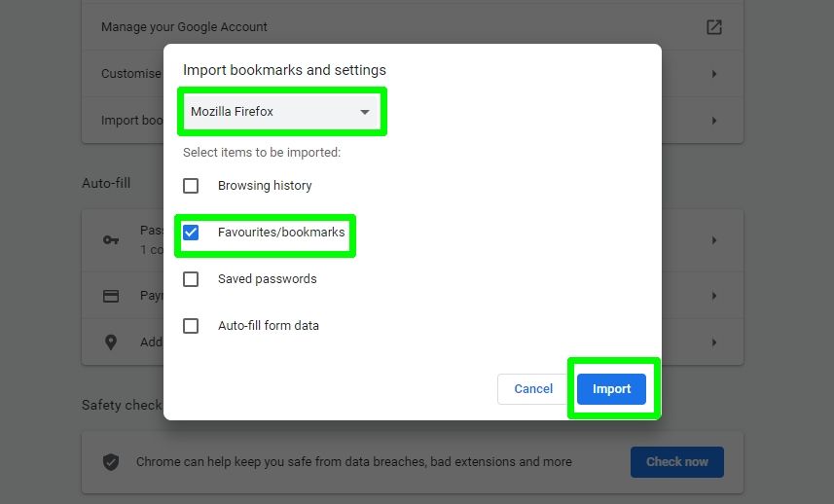
Task: Click the 'Chrome can help keep you safe' text
Action: click(353, 461)
